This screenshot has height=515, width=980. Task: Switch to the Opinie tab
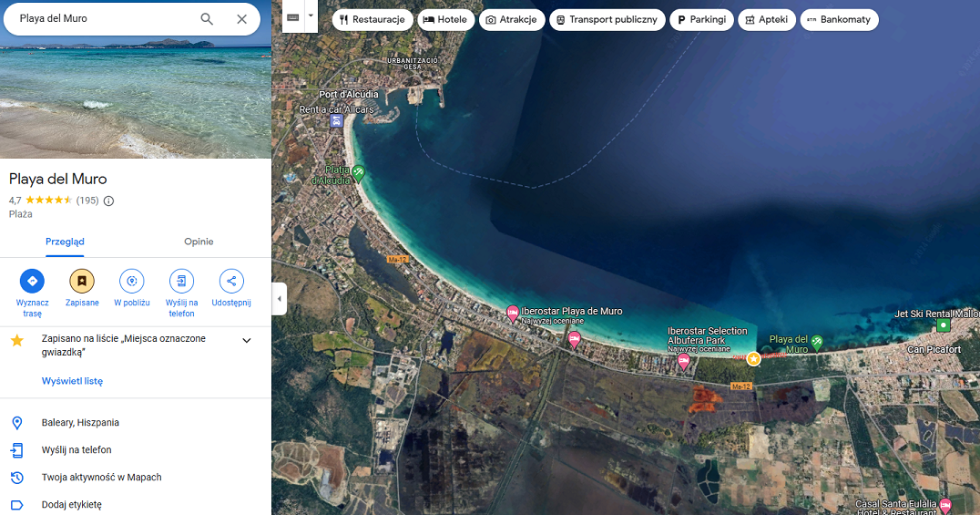[199, 242]
